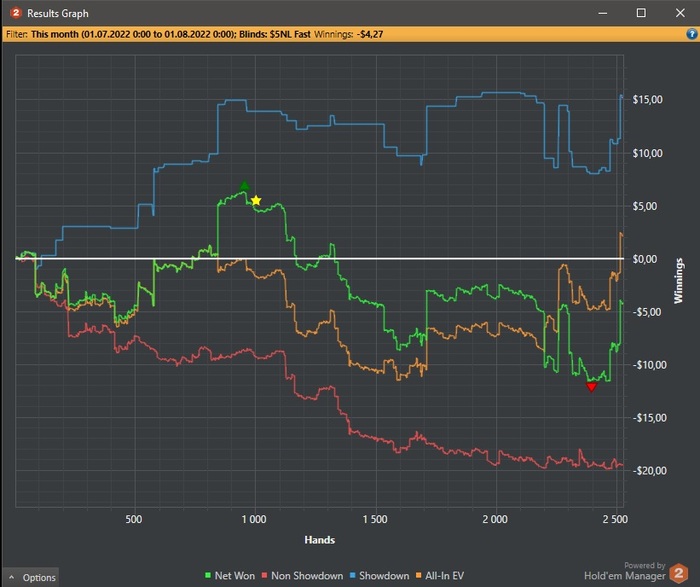Image resolution: width=700 pixels, height=587 pixels.
Task: Click the -$20,00 axis label
Action: pos(649,470)
